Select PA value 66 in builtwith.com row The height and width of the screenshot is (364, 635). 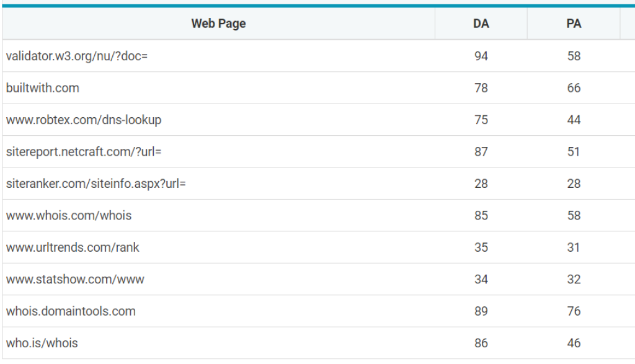[574, 88]
